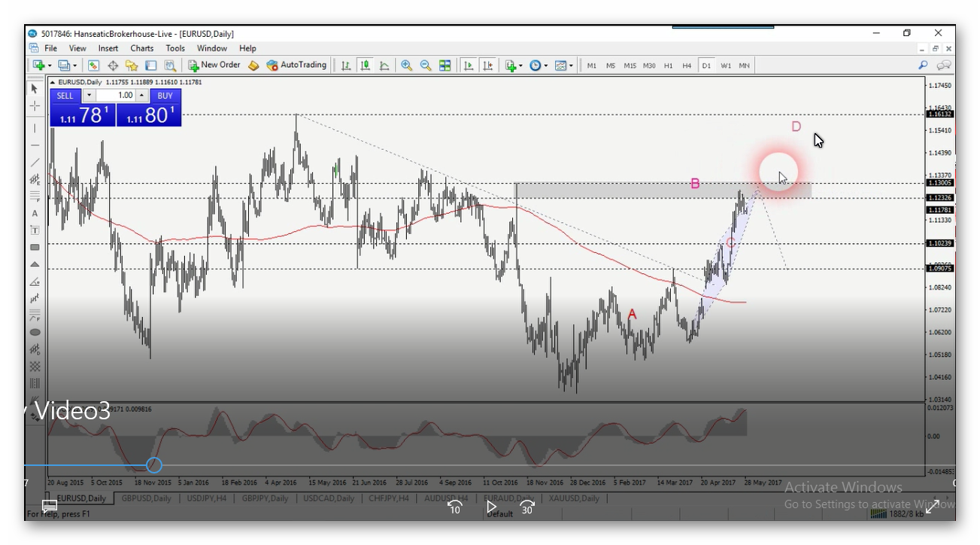This screenshot has width=980, height=545.
Task: Click the video progress slider handle
Action: pyautogui.click(x=153, y=465)
